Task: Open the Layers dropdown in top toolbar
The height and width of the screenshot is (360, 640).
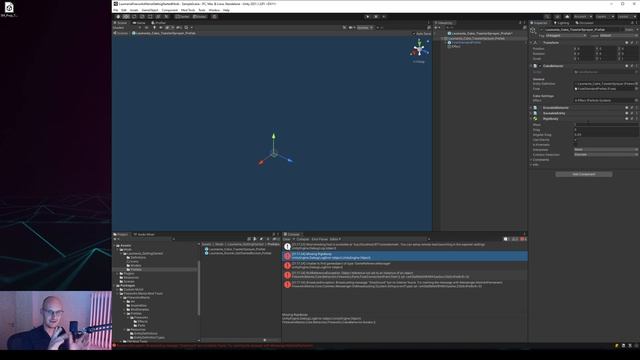Action: point(604,17)
